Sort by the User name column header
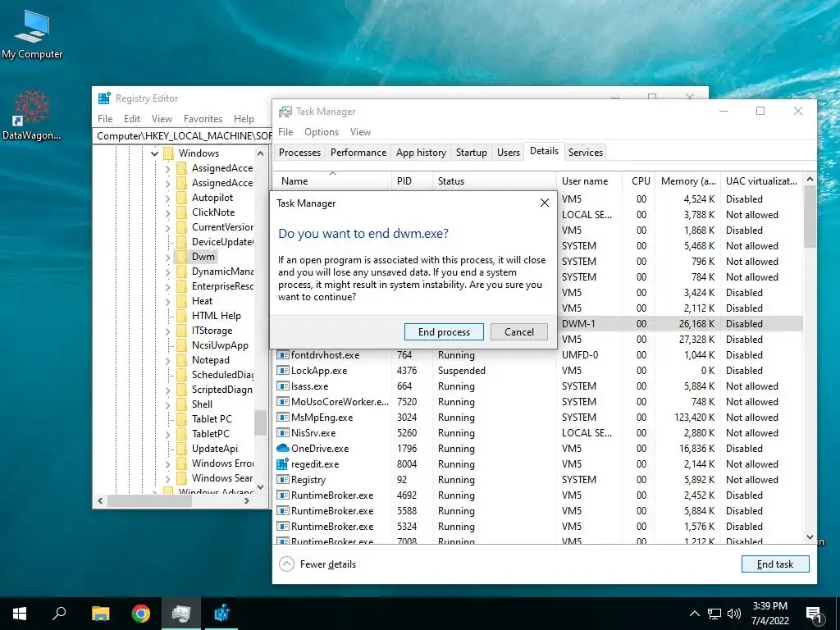 click(589, 181)
